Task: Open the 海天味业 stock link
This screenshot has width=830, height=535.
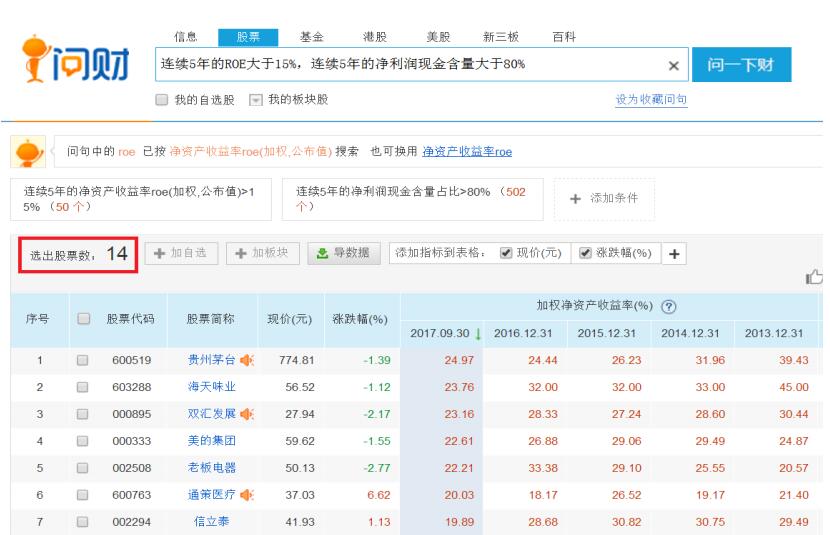Action: (211, 387)
